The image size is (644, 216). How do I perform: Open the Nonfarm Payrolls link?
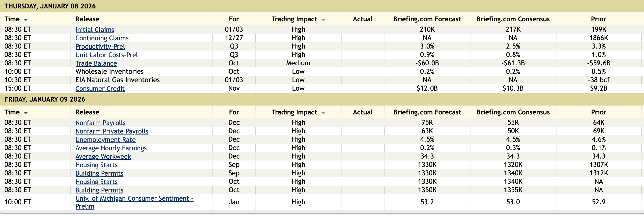[100, 123]
